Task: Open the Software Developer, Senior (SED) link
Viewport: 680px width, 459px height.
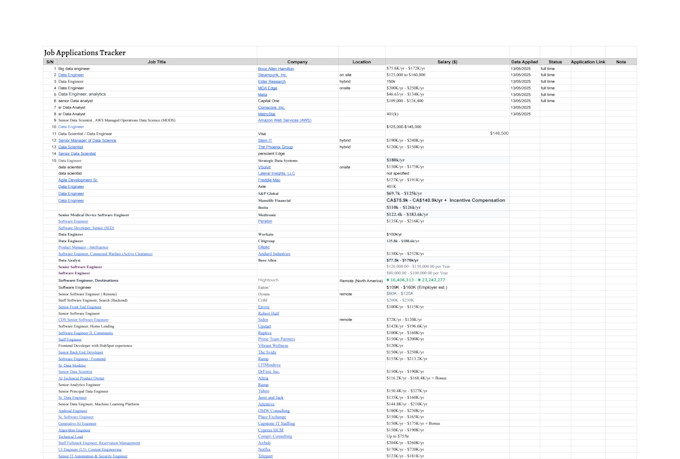Action: click(86, 227)
